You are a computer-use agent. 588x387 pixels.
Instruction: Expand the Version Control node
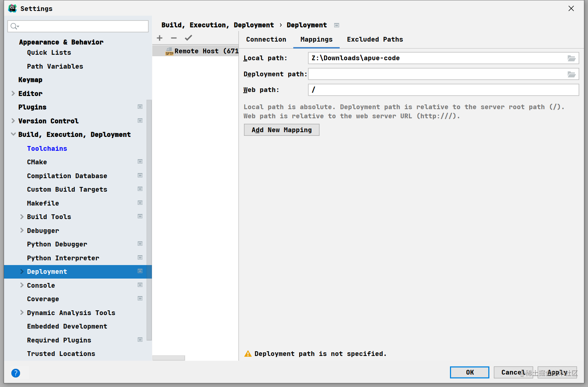pos(13,121)
